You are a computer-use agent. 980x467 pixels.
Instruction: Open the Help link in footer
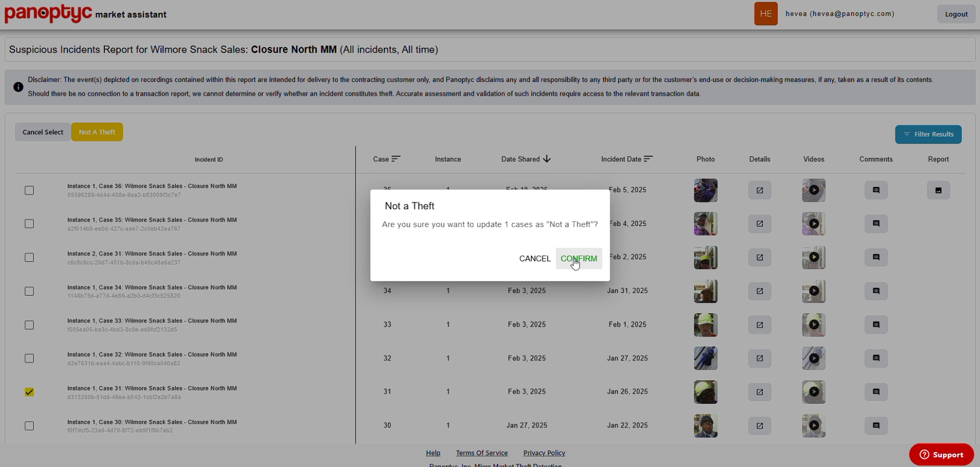point(433,453)
